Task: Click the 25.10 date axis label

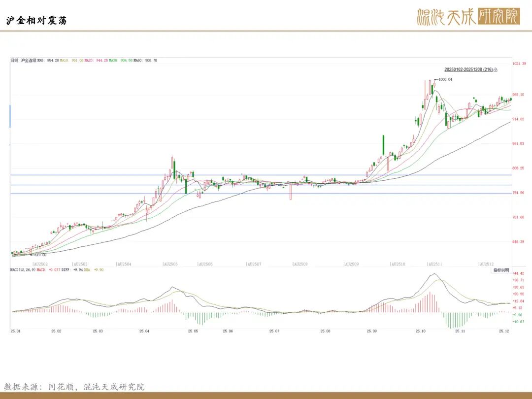Action: click(420, 331)
